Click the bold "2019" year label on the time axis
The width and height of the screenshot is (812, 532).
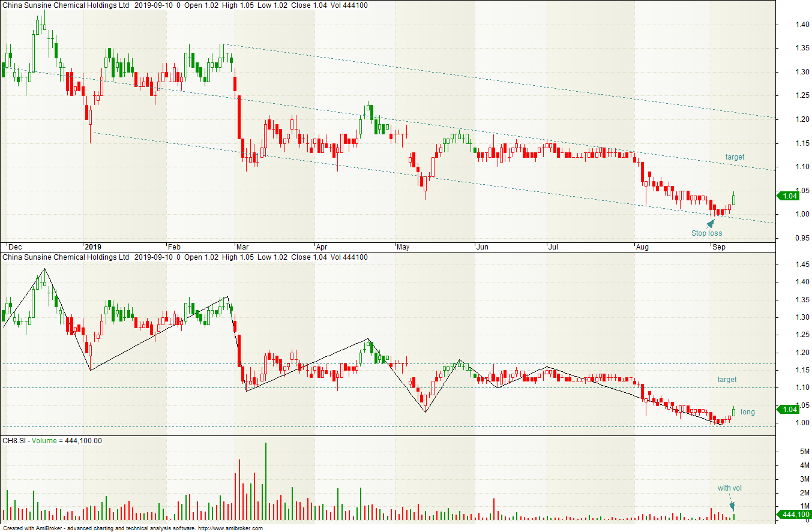[94, 247]
